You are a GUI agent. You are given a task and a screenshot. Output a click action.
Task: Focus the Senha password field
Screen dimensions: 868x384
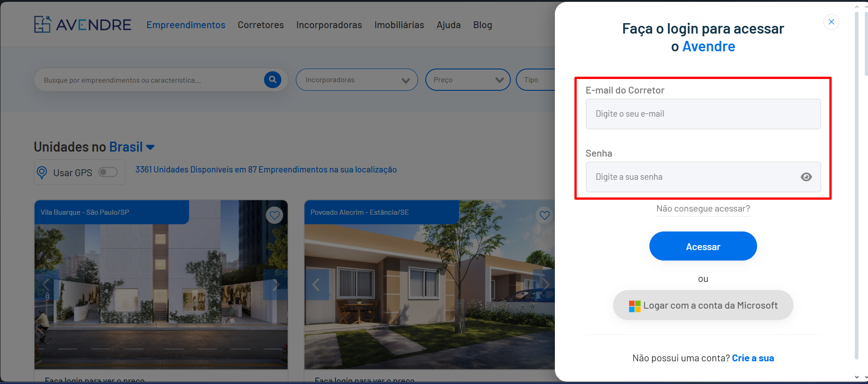(703, 177)
